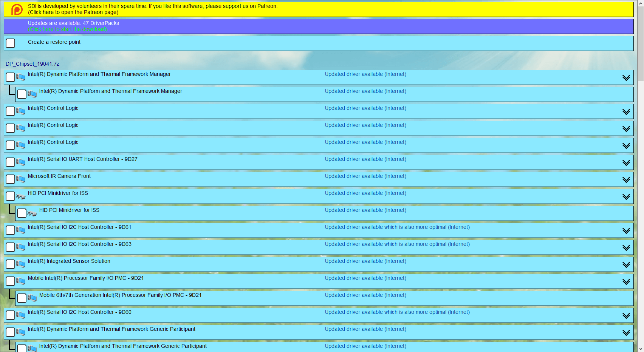This screenshot has height=352, width=644.
Task: Click 'Updates are available: 47 DriverPacks' banner
Action: click(x=319, y=26)
